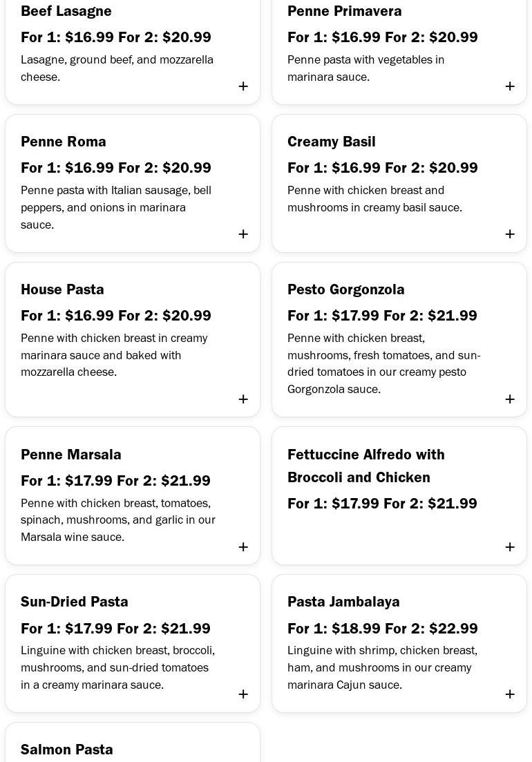Open the Creamy Basil menu item title
Screen dimensions: 532x762
point(332,142)
